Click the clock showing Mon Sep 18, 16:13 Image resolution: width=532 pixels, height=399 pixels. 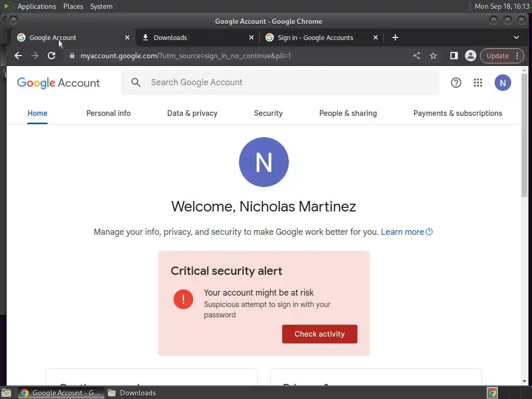[x=502, y=6]
